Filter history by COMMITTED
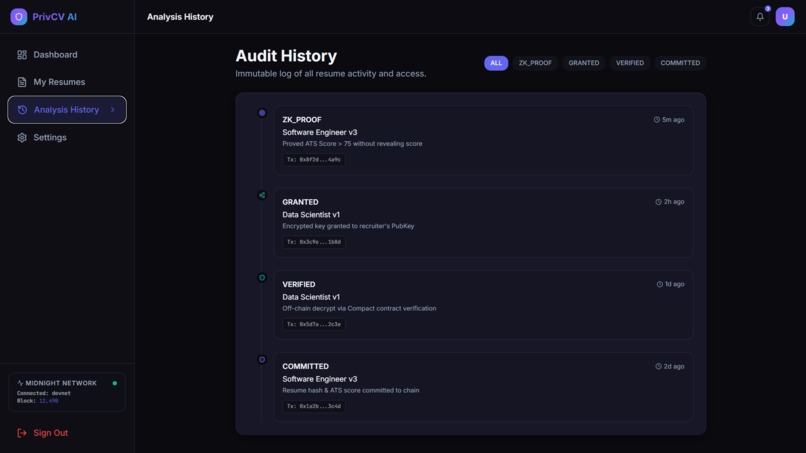Image resolution: width=806 pixels, height=453 pixels. click(x=680, y=63)
